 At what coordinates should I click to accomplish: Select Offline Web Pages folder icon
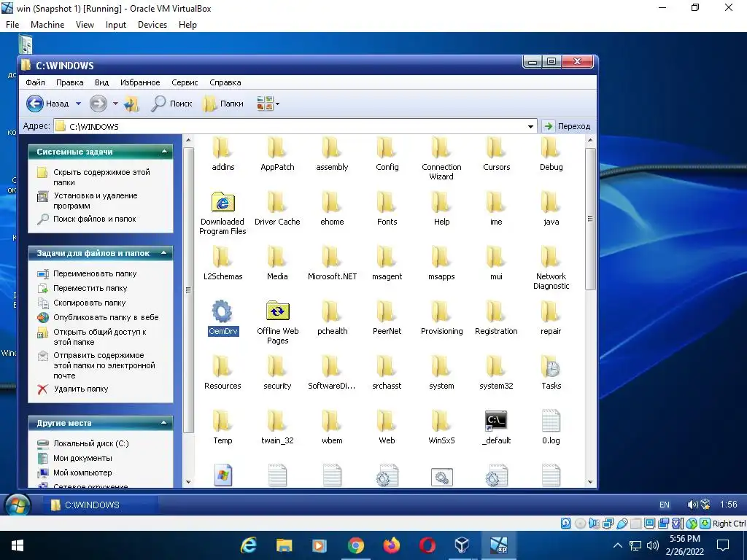(x=277, y=312)
